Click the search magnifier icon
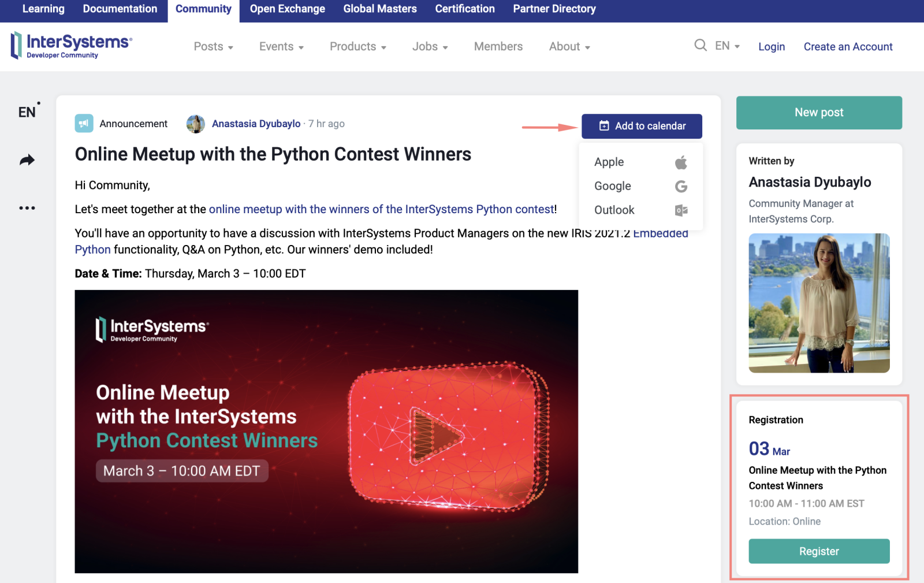This screenshot has width=924, height=583. coord(700,45)
